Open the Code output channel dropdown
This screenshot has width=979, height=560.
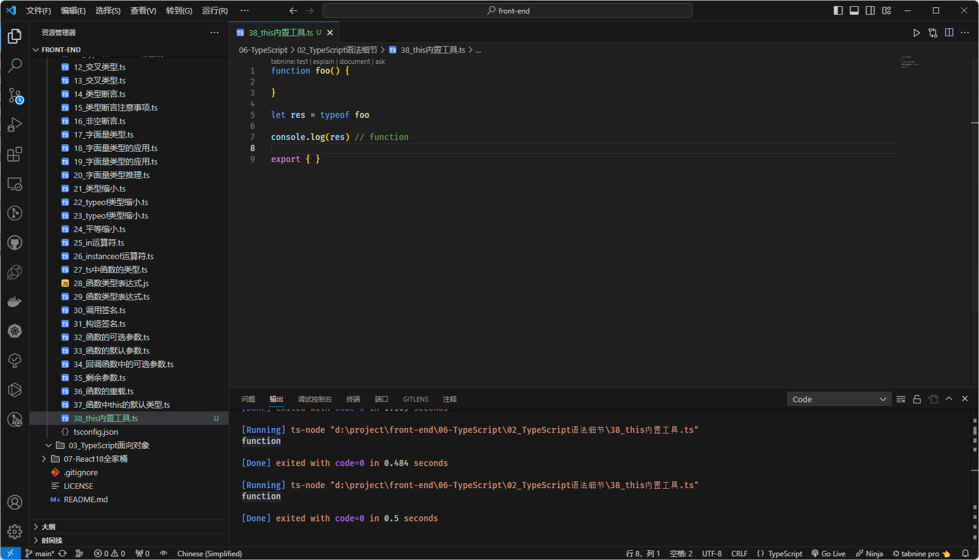pos(838,399)
